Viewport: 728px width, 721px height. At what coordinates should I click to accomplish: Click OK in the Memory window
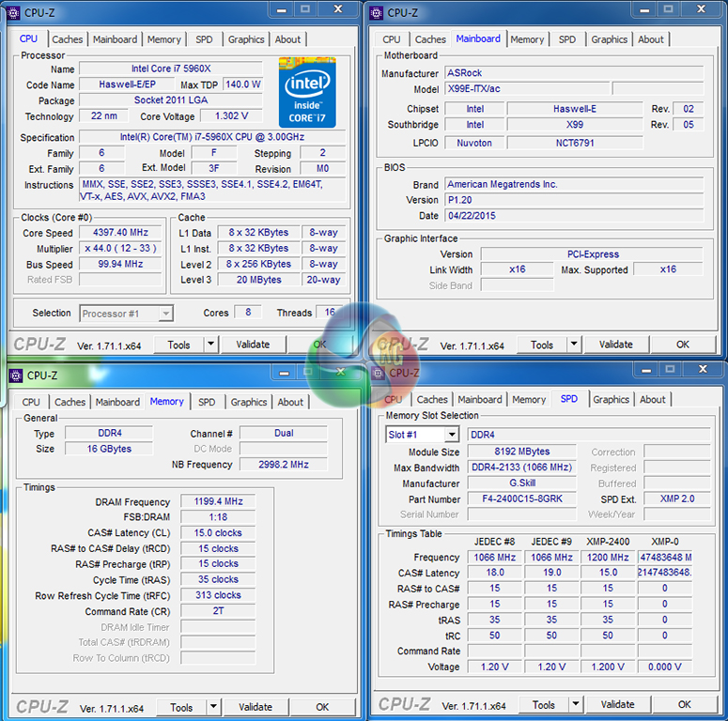click(x=322, y=707)
